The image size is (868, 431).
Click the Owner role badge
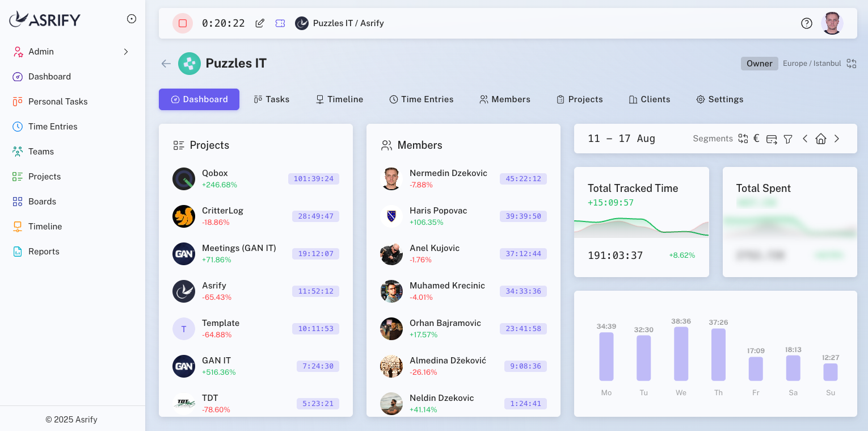tap(759, 64)
